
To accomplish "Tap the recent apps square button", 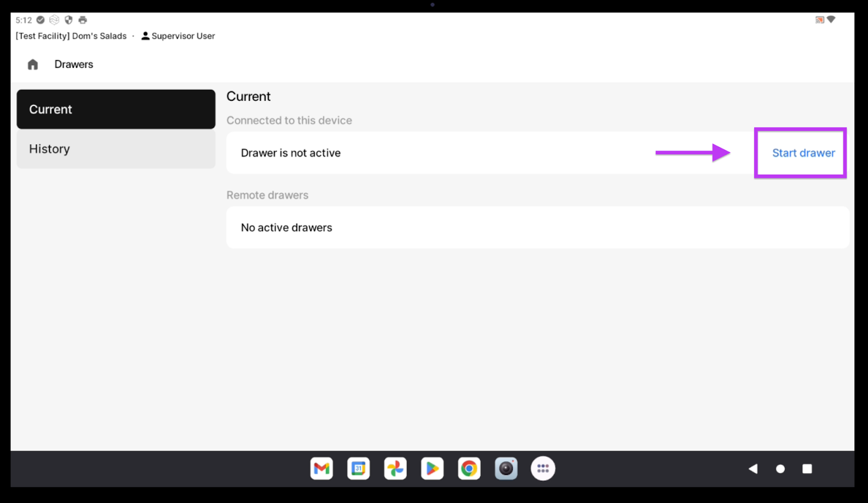I will click(x=807, y=469).
